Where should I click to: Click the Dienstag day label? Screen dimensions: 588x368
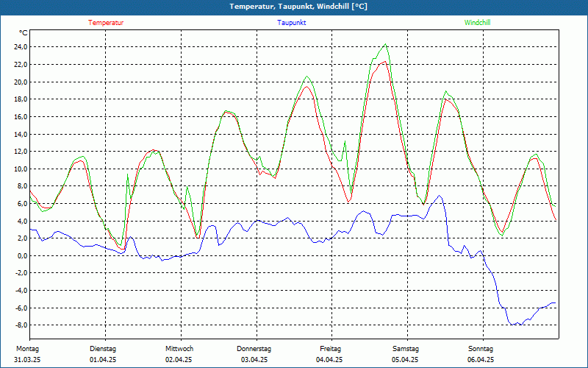[103, 349]
